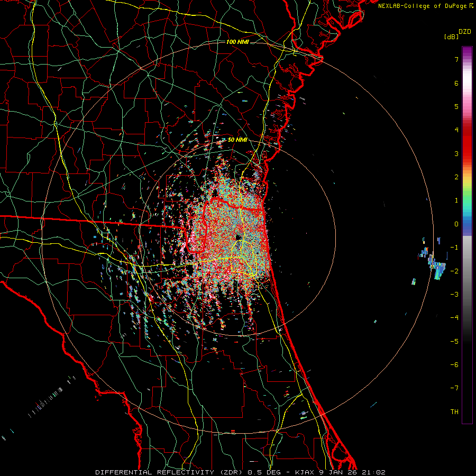Click the 3 dB color scale label
The image size is (476, 476).
click(456, 153)
